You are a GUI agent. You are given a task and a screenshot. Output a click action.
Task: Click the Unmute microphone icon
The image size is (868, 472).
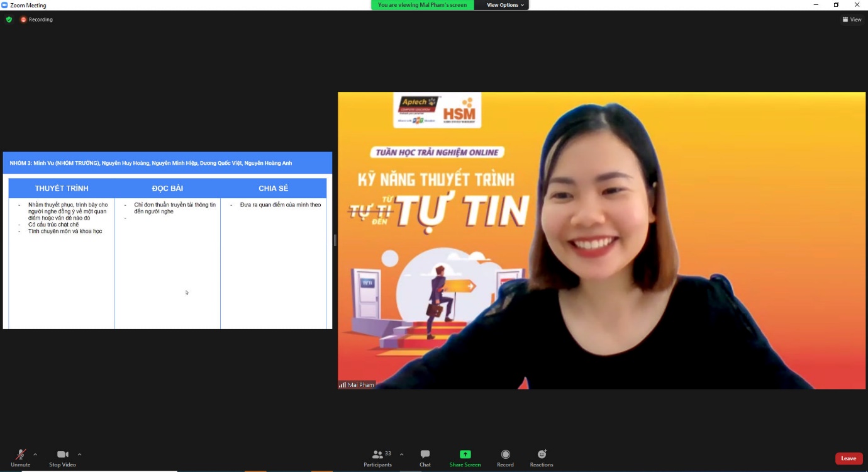[x=20, y=454]
